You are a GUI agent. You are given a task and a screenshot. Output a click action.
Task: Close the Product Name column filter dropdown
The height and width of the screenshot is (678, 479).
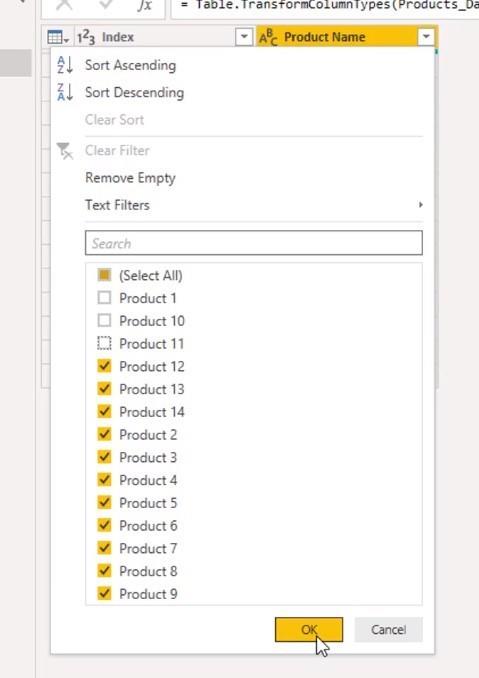tap(426, 37)
